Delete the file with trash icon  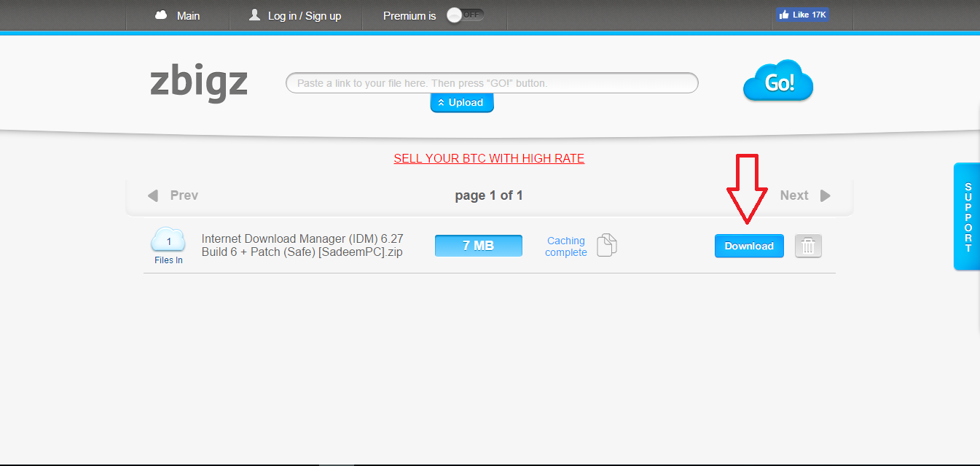coord(808,246)
